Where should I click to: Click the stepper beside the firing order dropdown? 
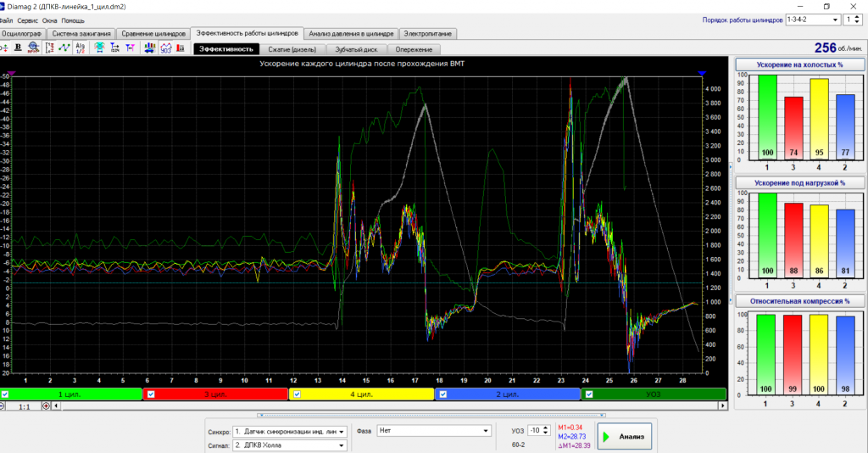point(858,20)
